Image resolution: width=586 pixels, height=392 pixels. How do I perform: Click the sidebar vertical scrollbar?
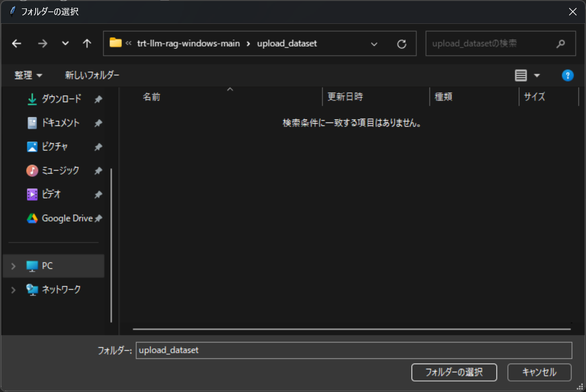tap(111, 245)
